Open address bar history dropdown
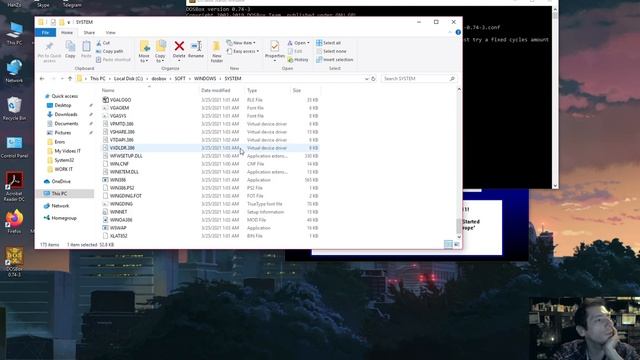Image resolution: width=640 pixels, height=360 pixels. coord(366,78)
